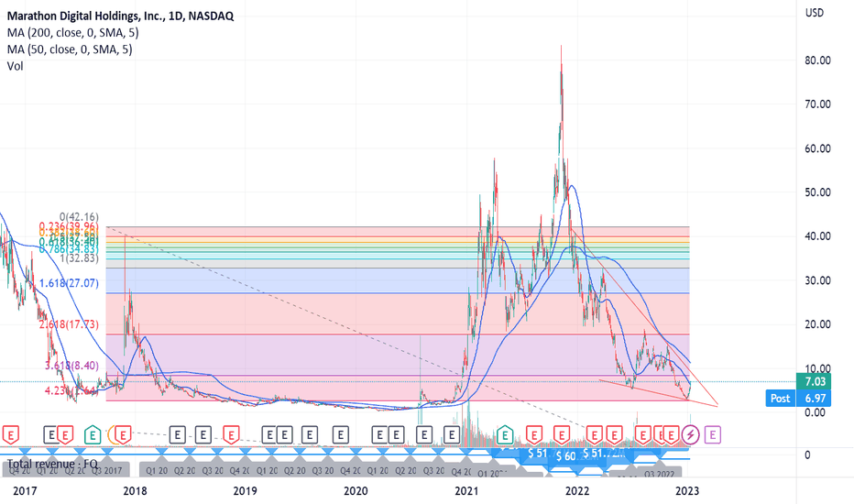Click the 2019 year label on time axis
854x504 pixels.
[x=245, y=491]
